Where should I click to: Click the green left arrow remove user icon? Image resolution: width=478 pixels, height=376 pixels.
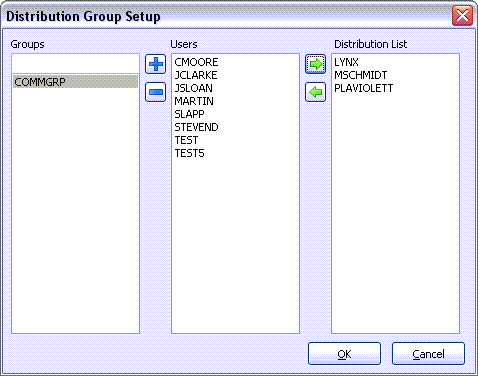click(315, 92)
